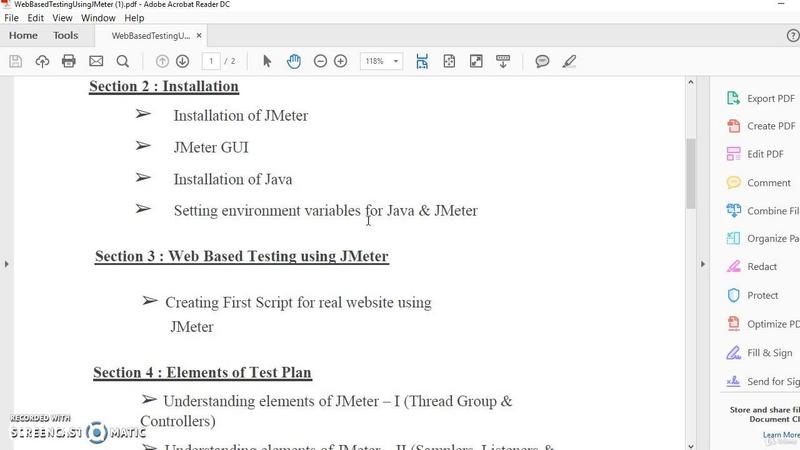Click the 'Installation of JMeter' line
The image size is (800, 450).
[x=240, y=116]
